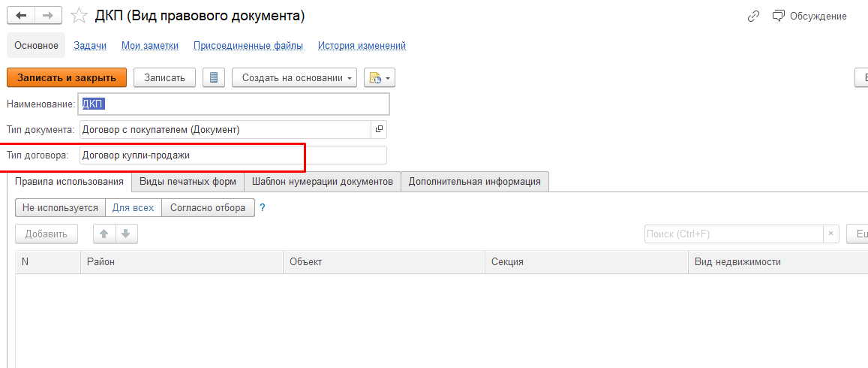Viewport: 868px width, 368px height.
Task: Expand the 'Создать на основании' dropdown
Action: [x=298, y=77]
